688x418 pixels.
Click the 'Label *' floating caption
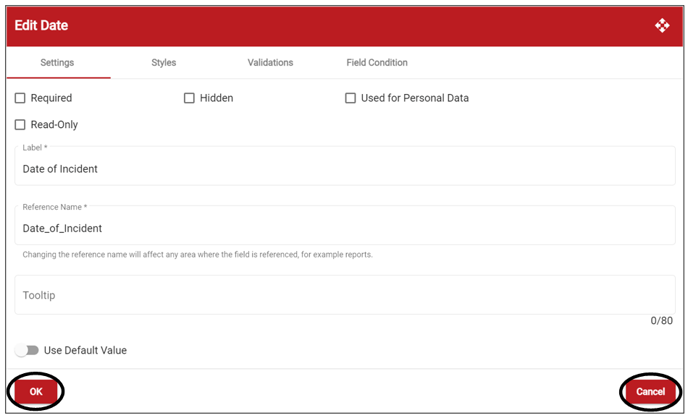tap(35, 148)
